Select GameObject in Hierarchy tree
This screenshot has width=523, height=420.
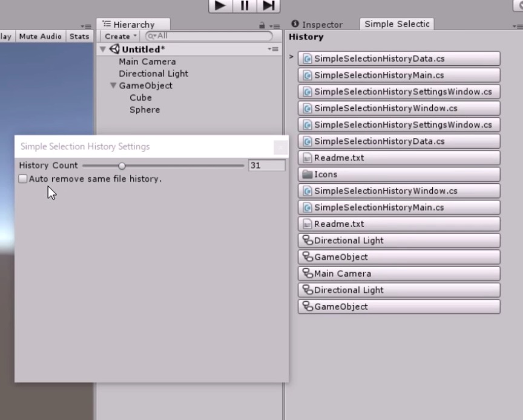(145, 86)
